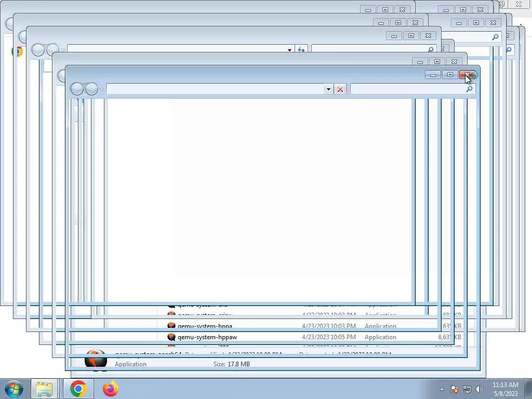Click the search box in the front window
Image resolution: width=532 pixels, height=399 pixels.
(412, 89)
